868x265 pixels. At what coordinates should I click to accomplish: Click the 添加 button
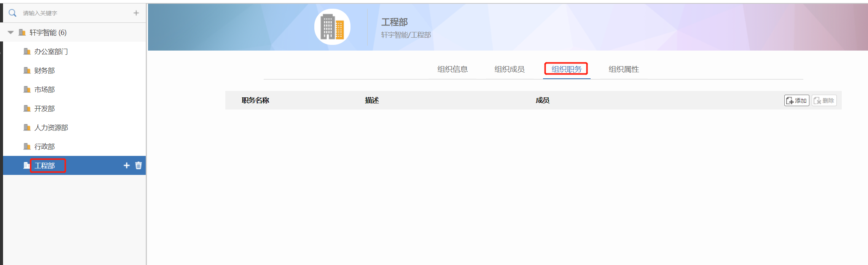pyautogui.click(x=796, y=100)
